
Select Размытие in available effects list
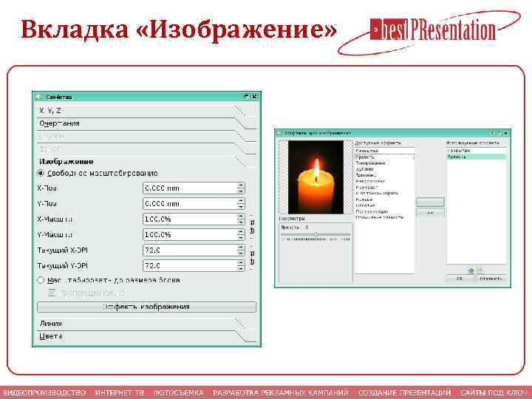point(384,151)
